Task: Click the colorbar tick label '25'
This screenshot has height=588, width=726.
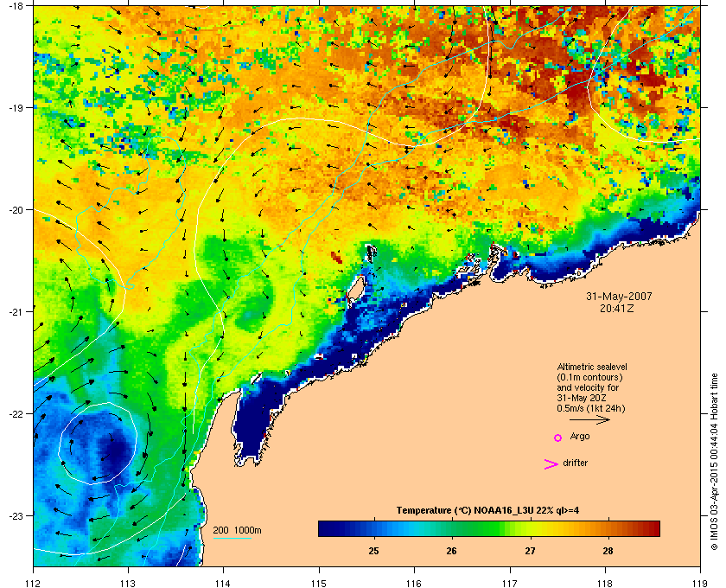Action: [x=373, y=551]
